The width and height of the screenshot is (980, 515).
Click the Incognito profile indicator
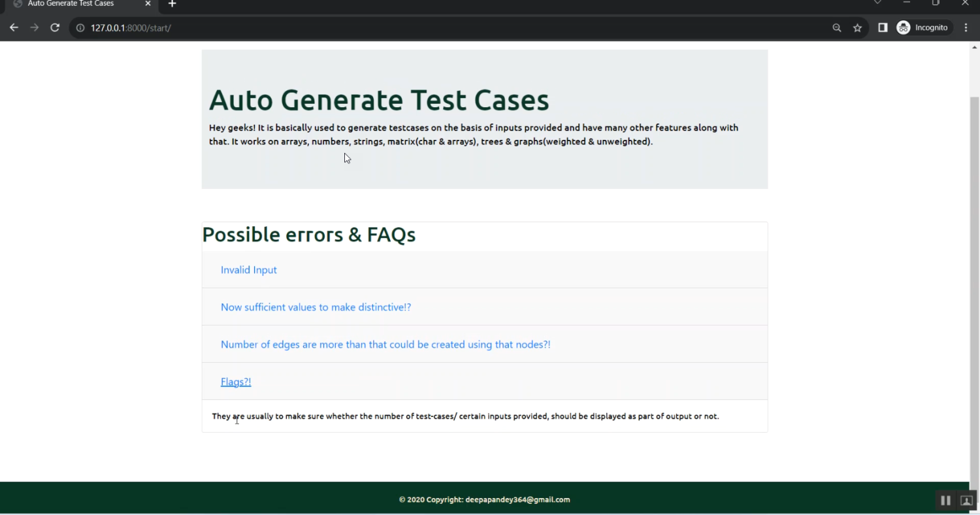pos(923,27)
